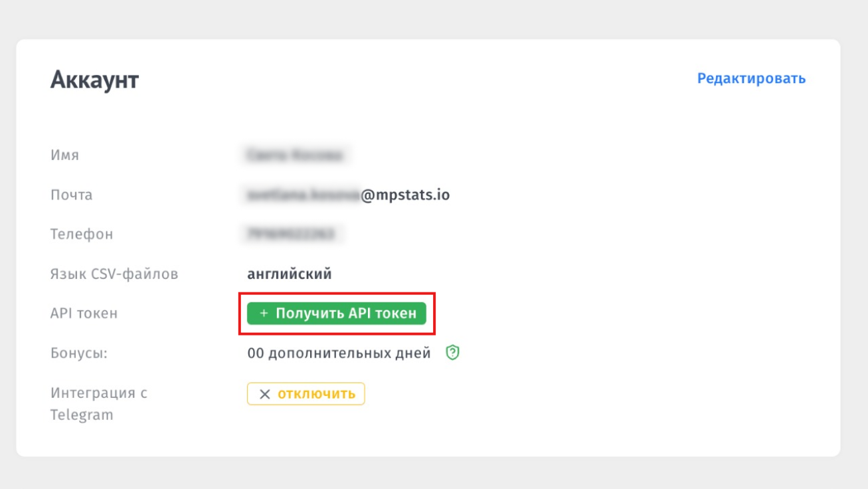
Task: Click the 00 дополнительных дней text
Action: (339, 353)
